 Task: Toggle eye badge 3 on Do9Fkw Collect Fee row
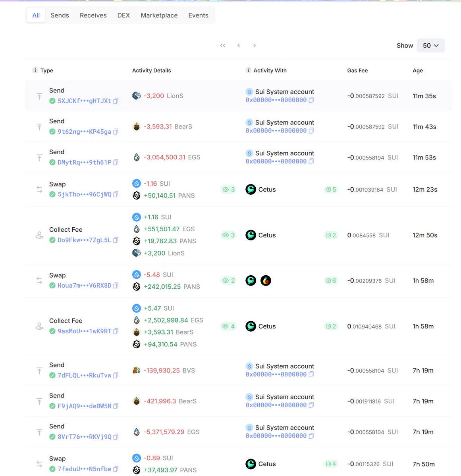pyautogui.click(x=228, y=235)
